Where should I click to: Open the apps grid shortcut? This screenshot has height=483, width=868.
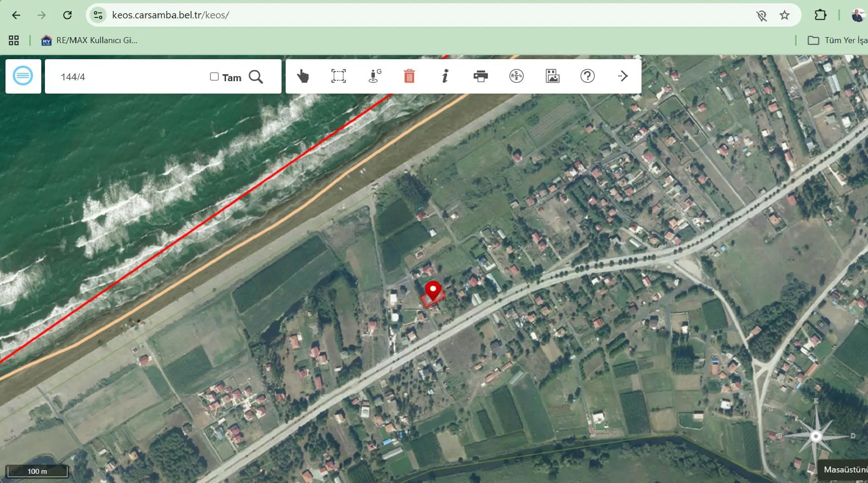click(x=14, y=40)
